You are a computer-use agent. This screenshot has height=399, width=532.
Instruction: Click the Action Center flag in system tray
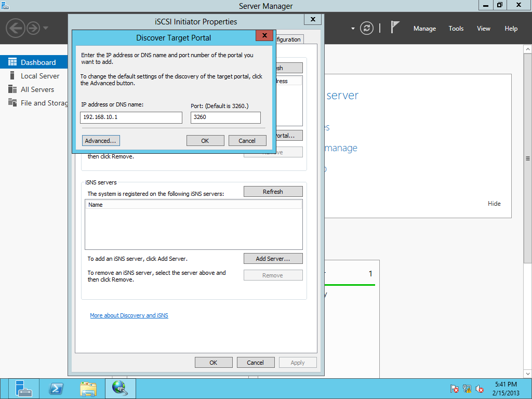454,388
